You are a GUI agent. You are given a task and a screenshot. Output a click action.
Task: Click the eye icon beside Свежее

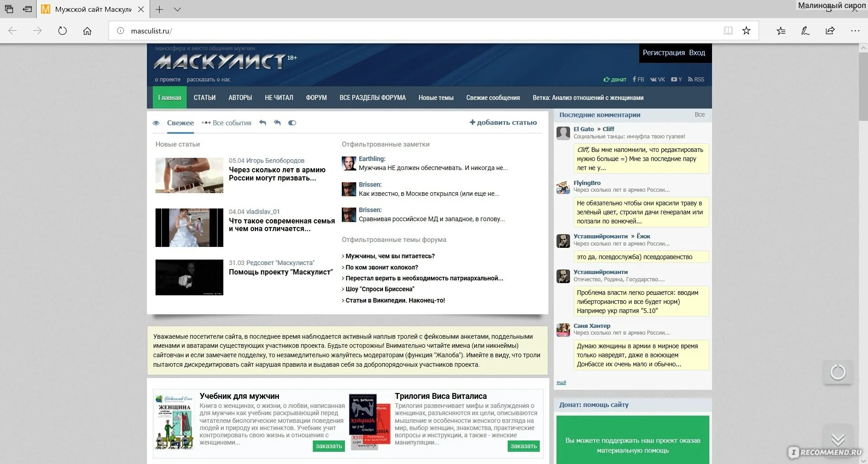(x=156, y=123)
